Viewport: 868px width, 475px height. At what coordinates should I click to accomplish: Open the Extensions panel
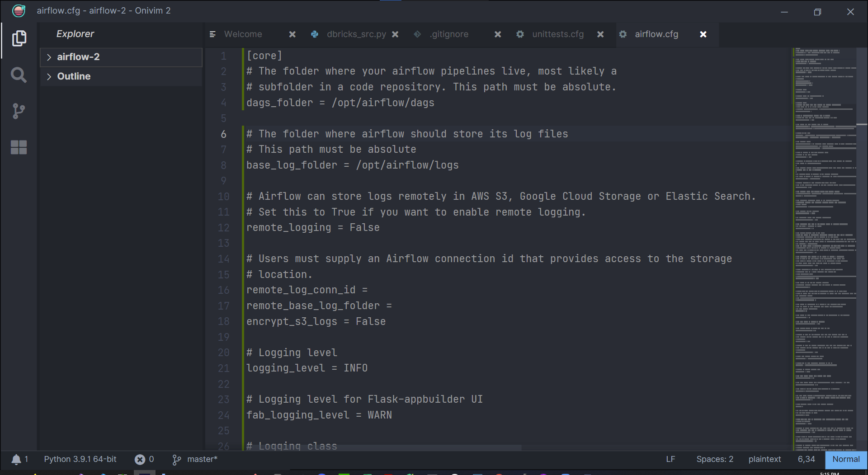coord(19,147)
